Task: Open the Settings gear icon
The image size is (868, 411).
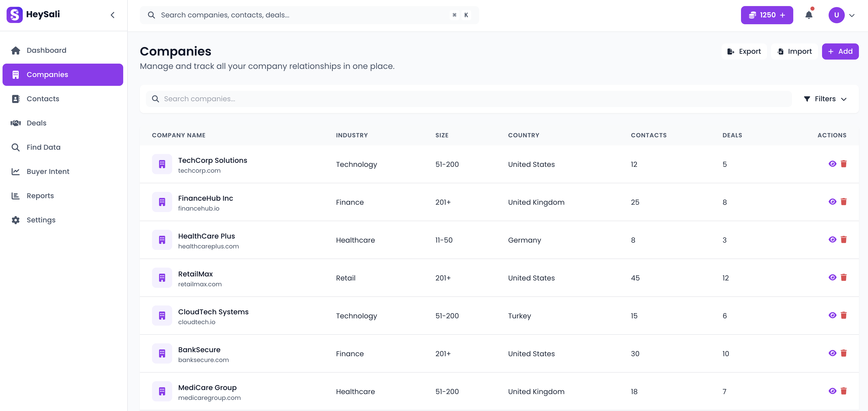Action: [15, 220]
